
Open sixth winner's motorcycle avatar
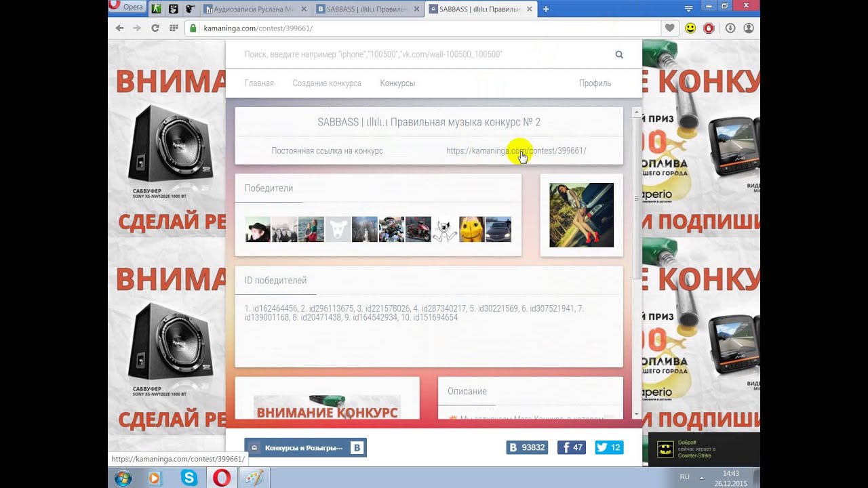click(391, 229)
